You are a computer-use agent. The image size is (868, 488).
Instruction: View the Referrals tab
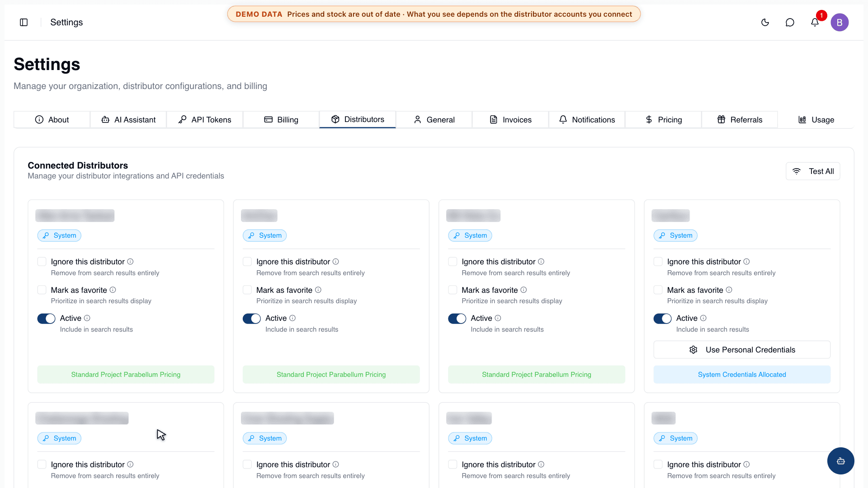(x=740, y=120)
